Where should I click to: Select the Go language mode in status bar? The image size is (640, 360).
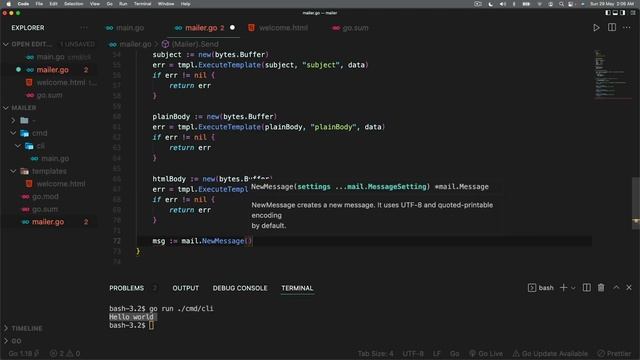click(x=455, y=353)
